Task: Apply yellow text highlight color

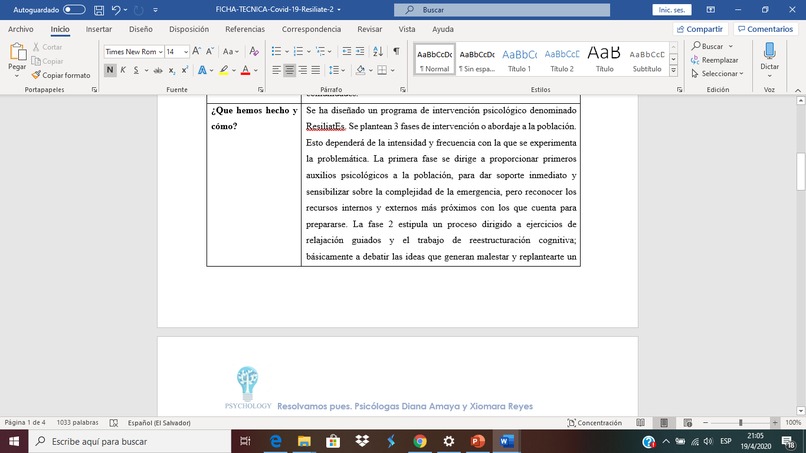Action: 224,70
